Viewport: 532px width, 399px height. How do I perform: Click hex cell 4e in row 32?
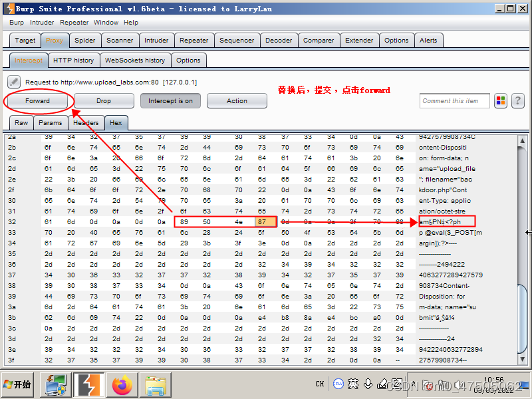coord(239,222)
